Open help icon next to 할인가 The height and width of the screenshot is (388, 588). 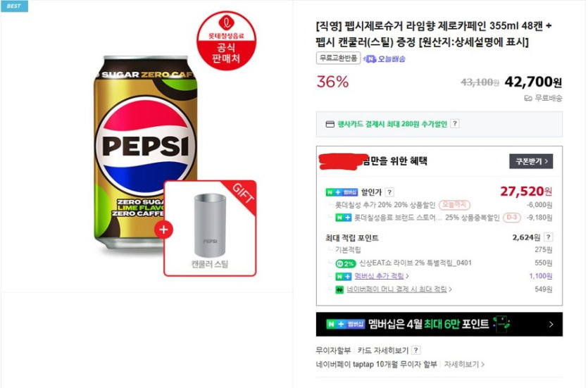pos(389,192)
